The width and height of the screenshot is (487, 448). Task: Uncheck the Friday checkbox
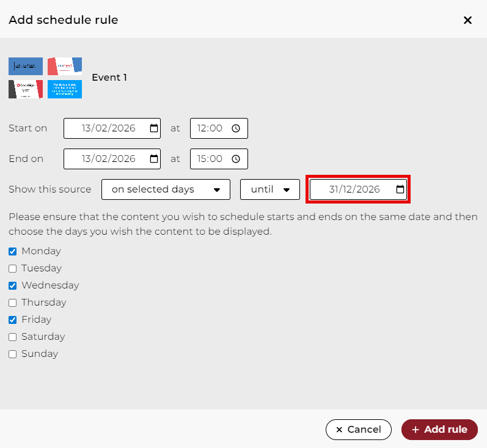(13, 320)
